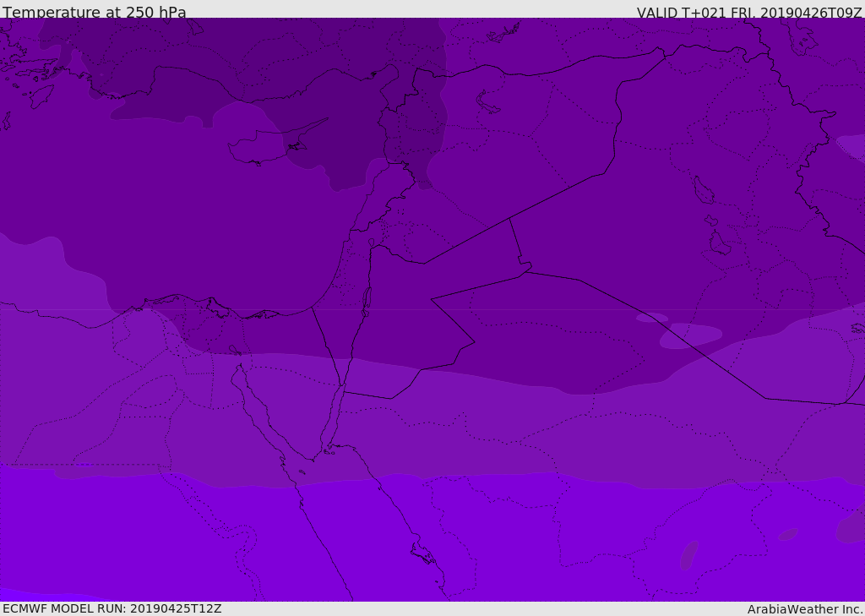Select the 'ECMWF MODEL RUN: 20190425T12Z' label
The image size is (865, 616).
pos(112,608)
